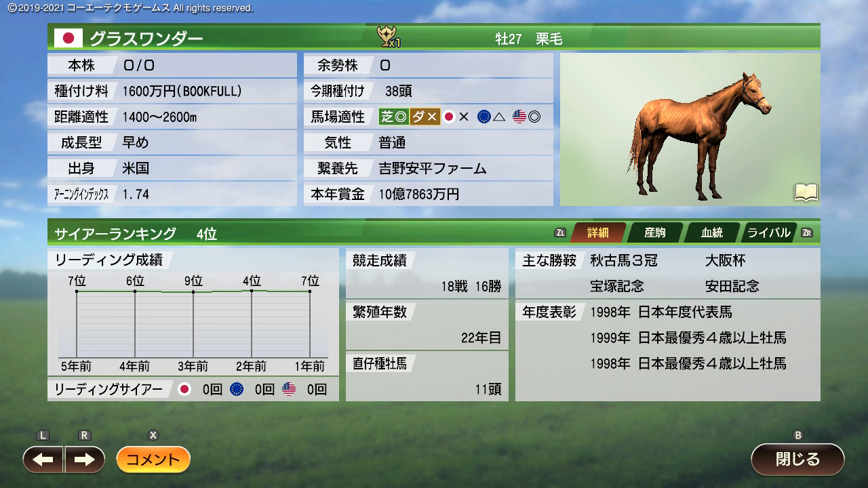This screenshot has height=488, width=868.
Task: Click the 年度表彰 label
Action: (549, 312)
